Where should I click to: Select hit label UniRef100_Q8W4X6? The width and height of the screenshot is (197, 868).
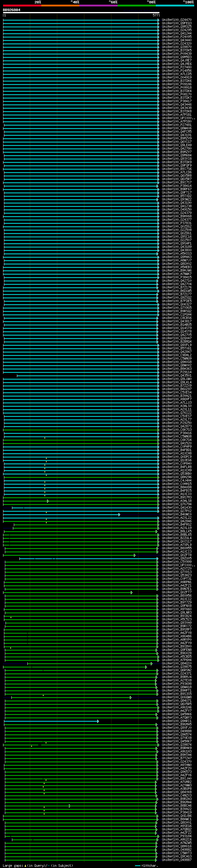176,128
